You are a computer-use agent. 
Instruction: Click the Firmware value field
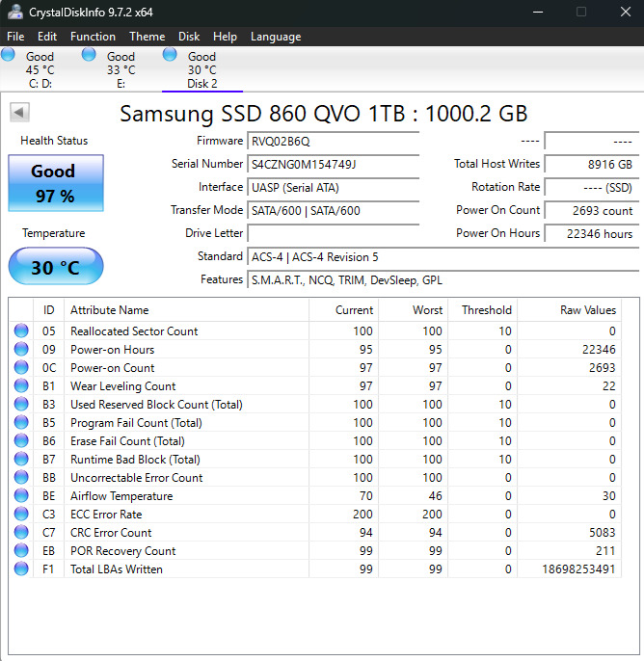333,141
